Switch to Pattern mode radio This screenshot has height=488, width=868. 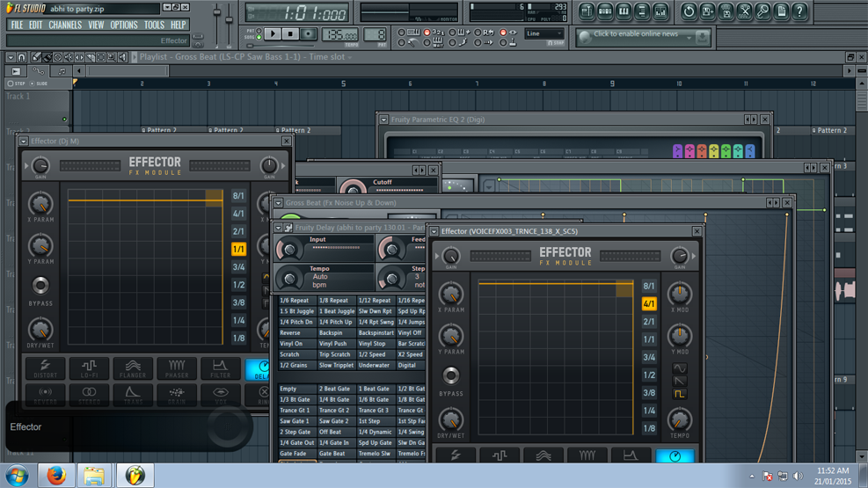click(259, 31)
